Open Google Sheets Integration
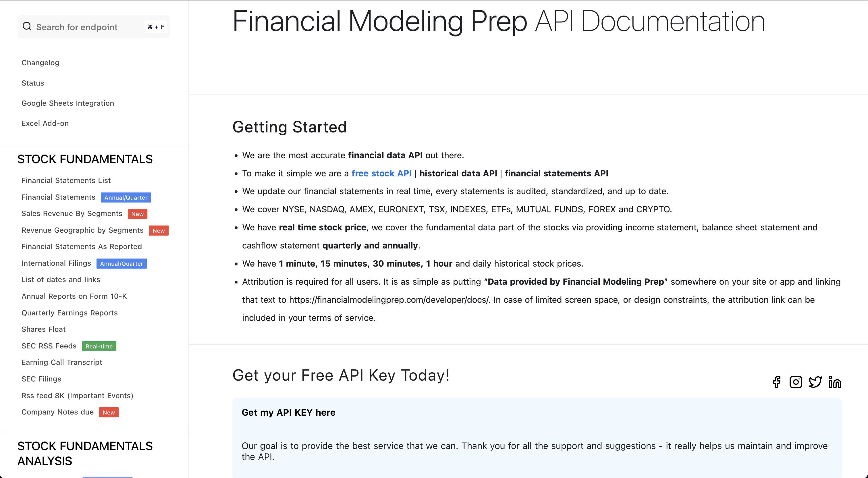 pos(68,103)
